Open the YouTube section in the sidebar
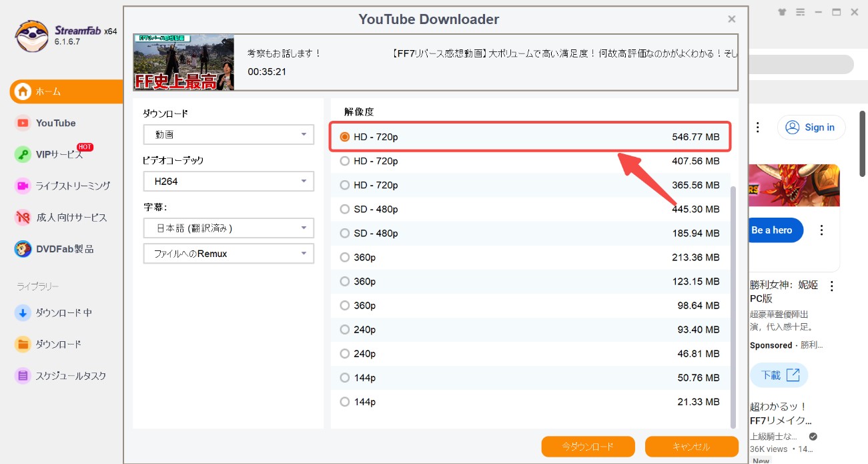The image size is (868, 464). [x=56, y=123]
